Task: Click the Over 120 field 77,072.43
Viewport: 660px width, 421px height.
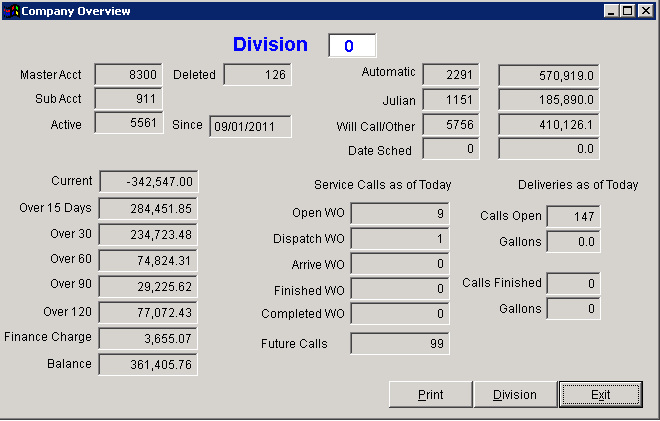Action: pos(148,312)
